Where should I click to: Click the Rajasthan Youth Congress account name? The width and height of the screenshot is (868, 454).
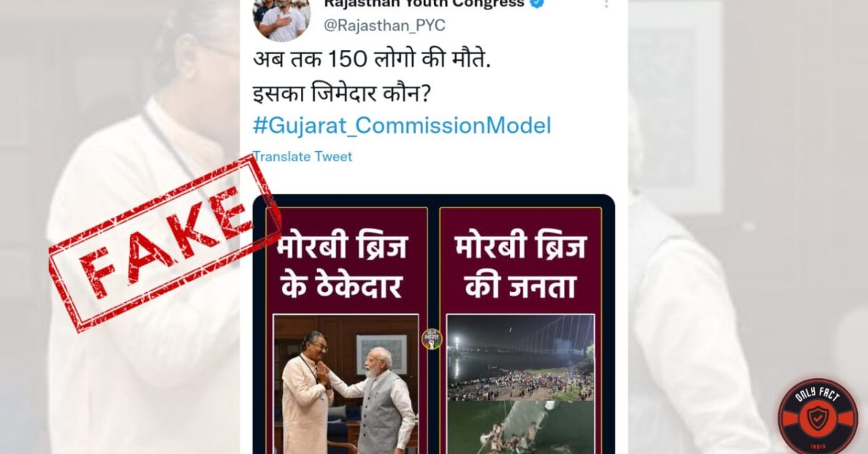click(423, 4)
